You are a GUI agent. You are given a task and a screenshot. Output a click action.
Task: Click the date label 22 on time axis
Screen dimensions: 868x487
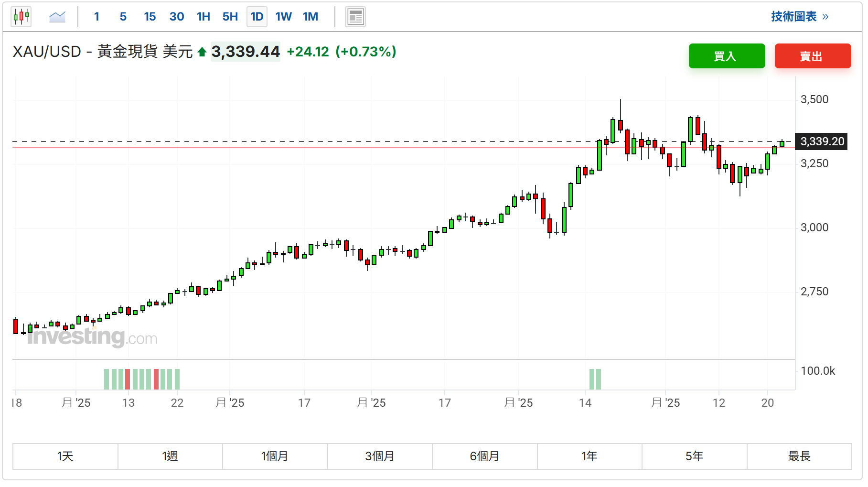coord(177,403)
